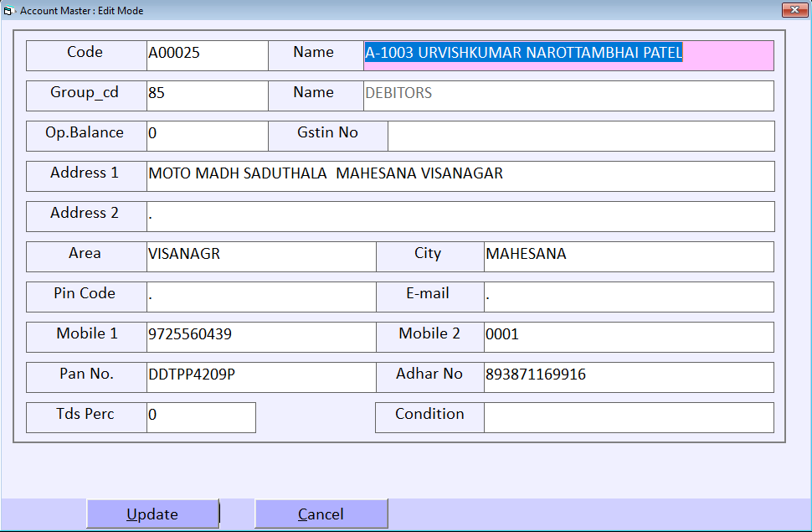Click the Update button
The image size is (812, 532).
pyautogui.click(x=152, y=514)
